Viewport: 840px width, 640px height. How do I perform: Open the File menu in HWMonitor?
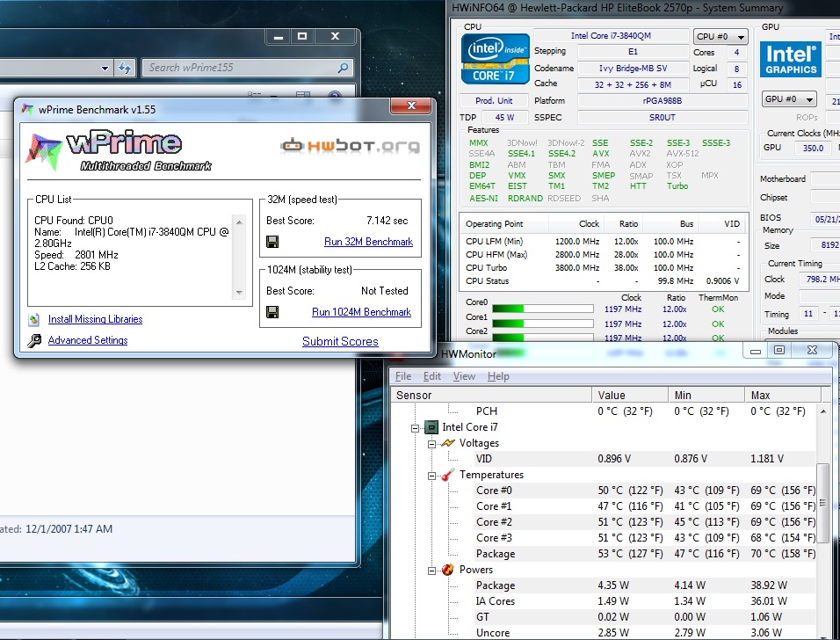(402, 376)
